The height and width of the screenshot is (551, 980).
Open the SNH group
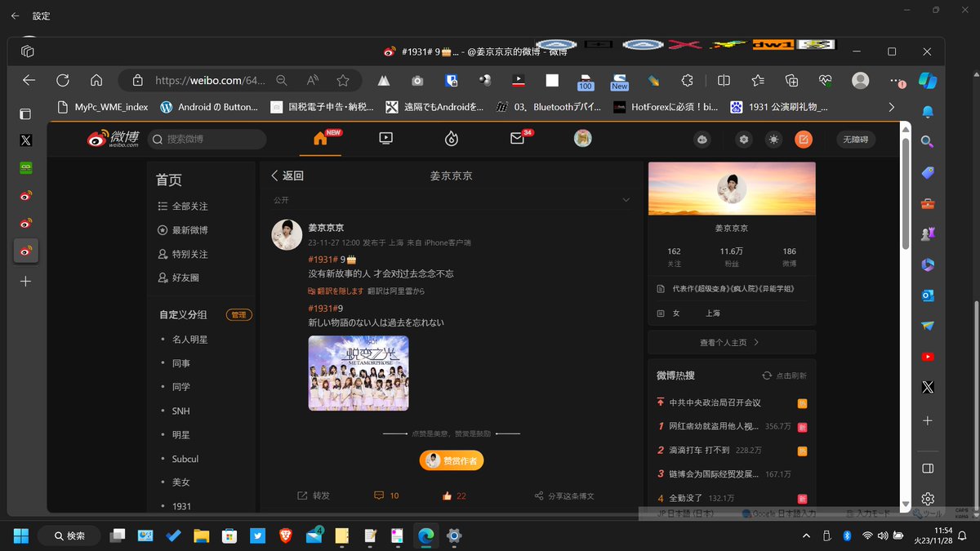pos(181,411)
